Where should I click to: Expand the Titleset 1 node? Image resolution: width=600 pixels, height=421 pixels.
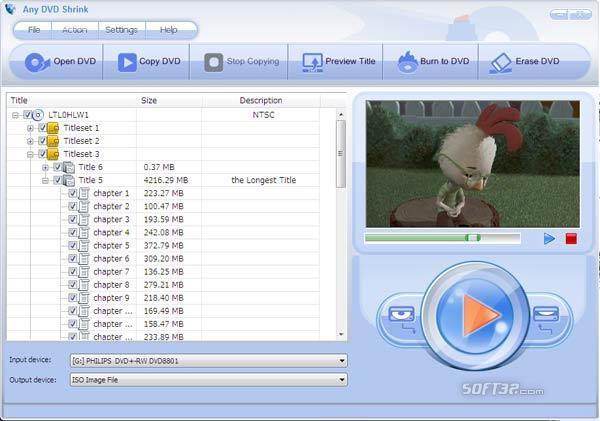tap(30, 128)
